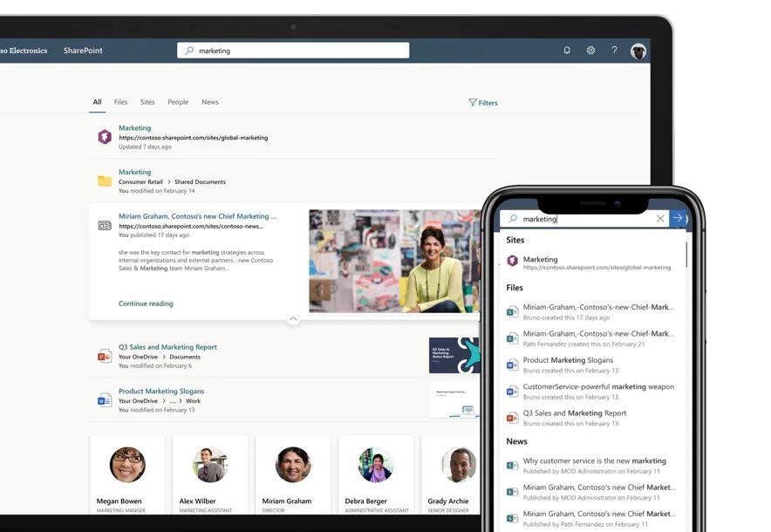The height and width of the screenshot is (532, 771).
Task: Open Q3 Sales and Marketing Report link
Action: 167,347
